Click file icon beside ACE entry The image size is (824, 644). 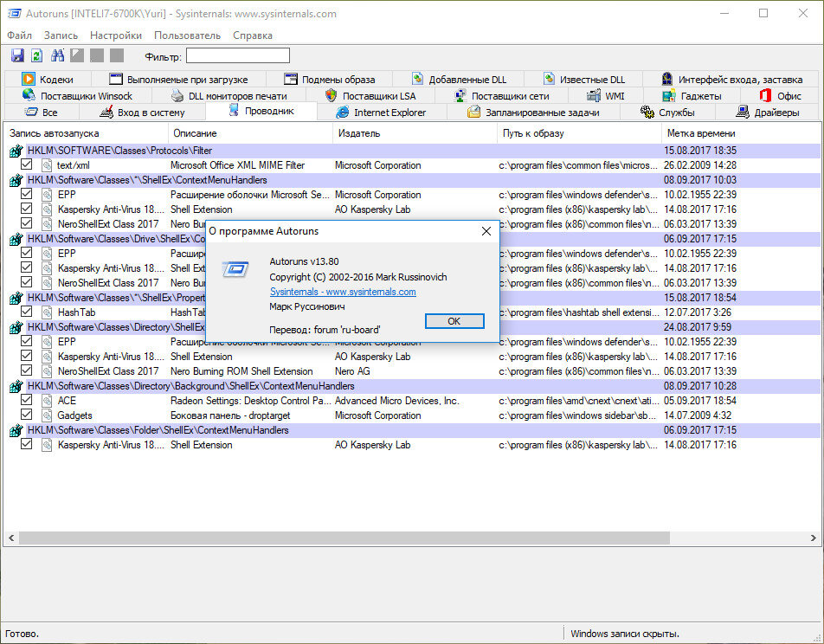coord(47,401)
